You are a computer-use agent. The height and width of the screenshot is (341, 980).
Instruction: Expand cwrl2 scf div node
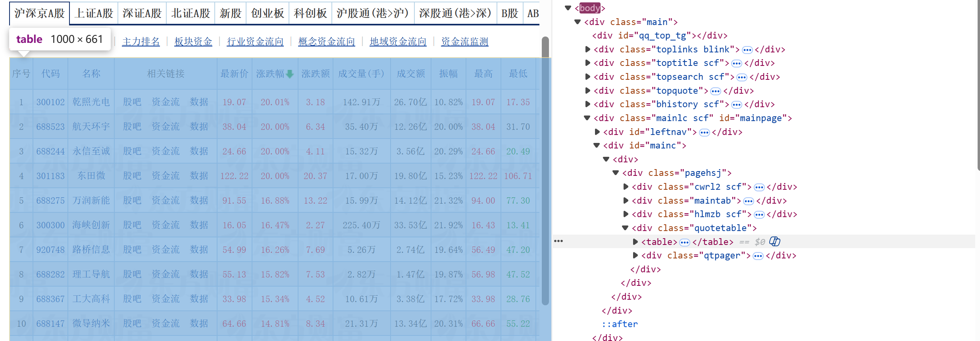point(626,187)
